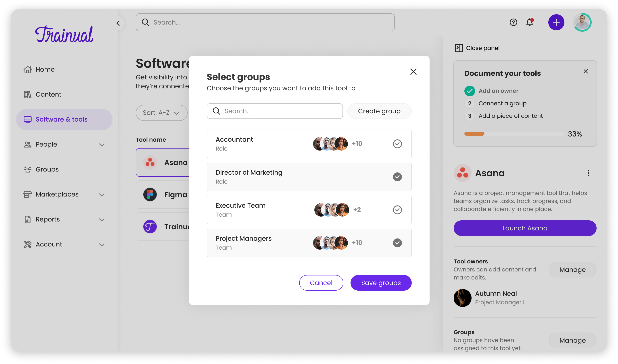This screenshot has width=618, height=364.
Task: Collapse the sidebar with the arrow icon
Action: coord(118,23)
